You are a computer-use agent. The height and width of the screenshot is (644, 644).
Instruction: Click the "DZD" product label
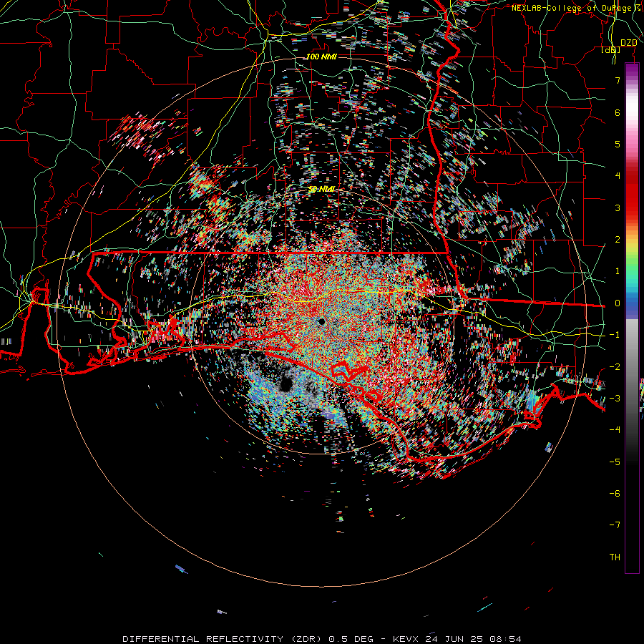628,43
